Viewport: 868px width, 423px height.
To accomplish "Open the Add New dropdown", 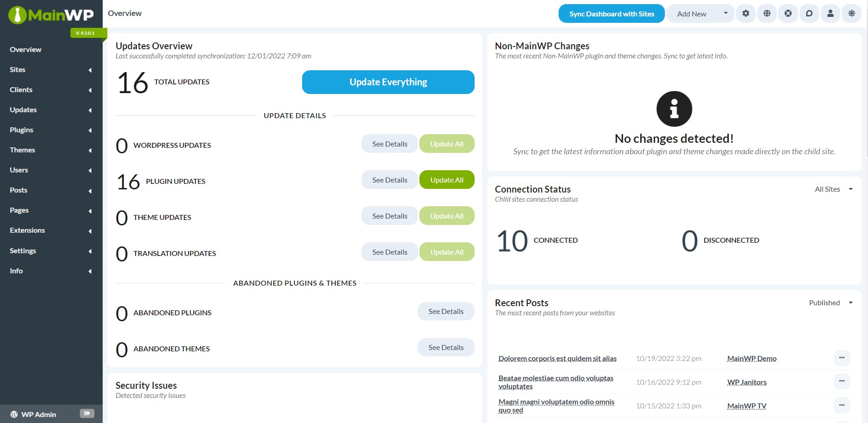I will 700,14.
